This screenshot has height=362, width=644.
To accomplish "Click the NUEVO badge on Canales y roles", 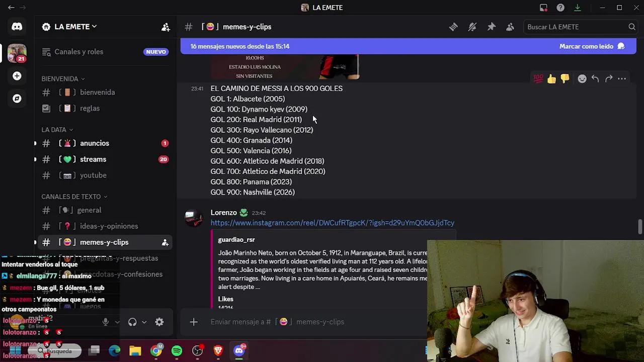I will click(155, 52).
